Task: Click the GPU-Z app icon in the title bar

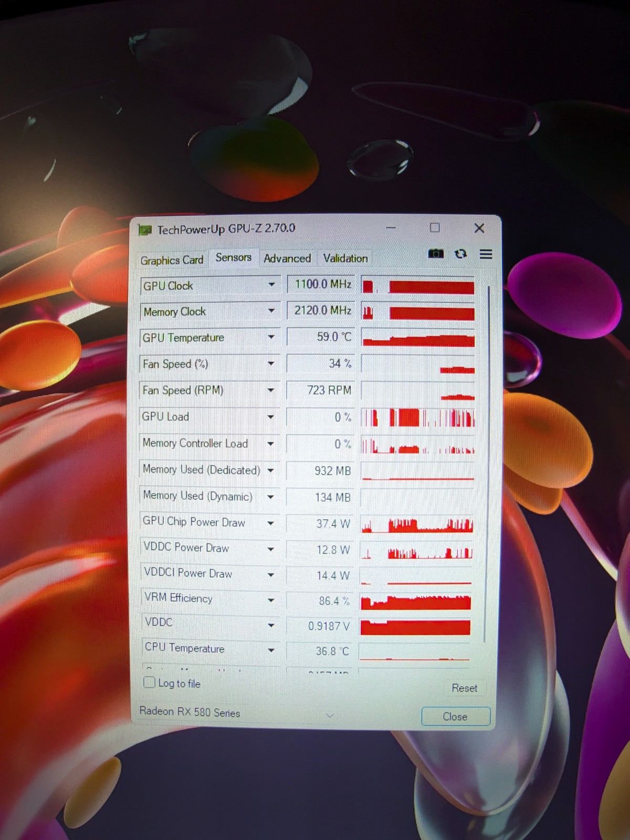Action: (x=145, y=230)
